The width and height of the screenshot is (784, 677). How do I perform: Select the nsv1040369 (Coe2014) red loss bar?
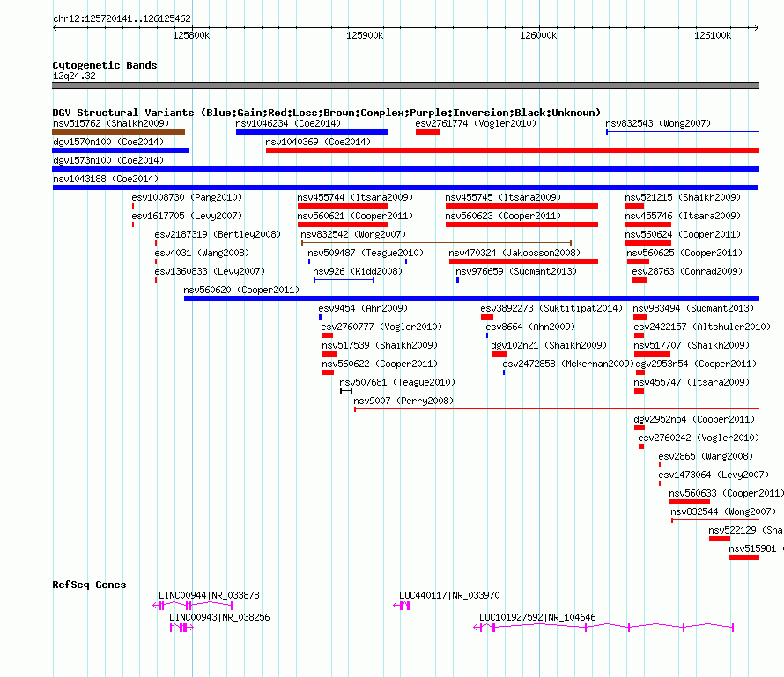coord(513,151)
